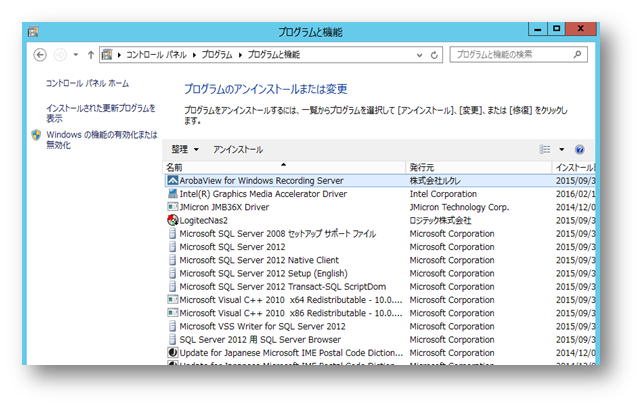Change the view layout icon

[545, 149]
